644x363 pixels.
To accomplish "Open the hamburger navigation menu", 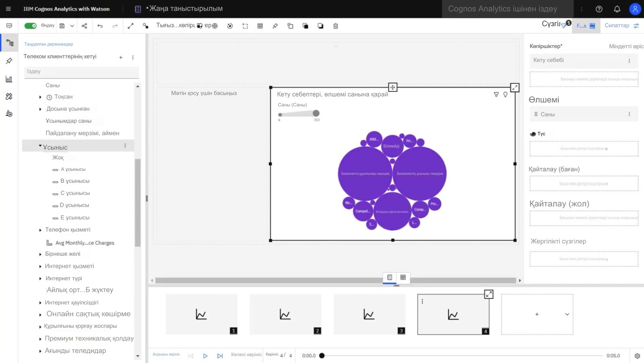I will 8,9.
